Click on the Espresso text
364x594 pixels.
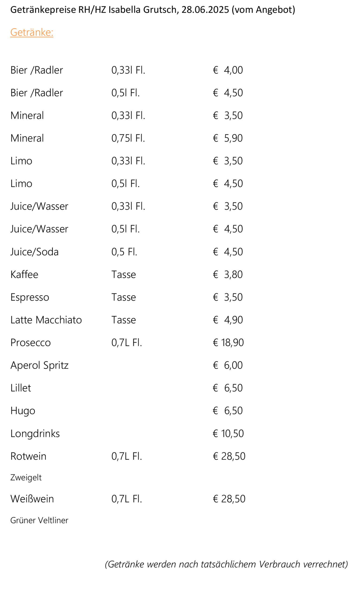(30, 297)
